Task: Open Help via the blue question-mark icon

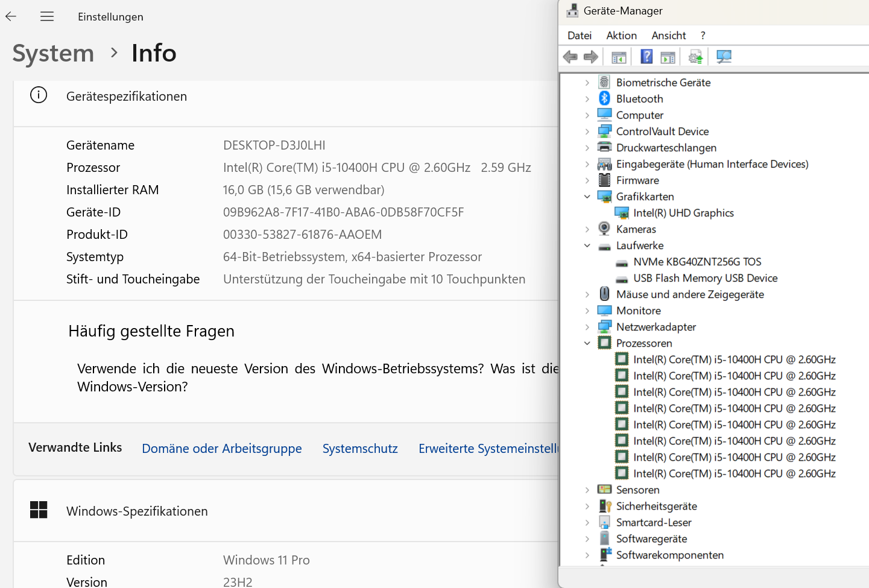Action: point(646,57)
